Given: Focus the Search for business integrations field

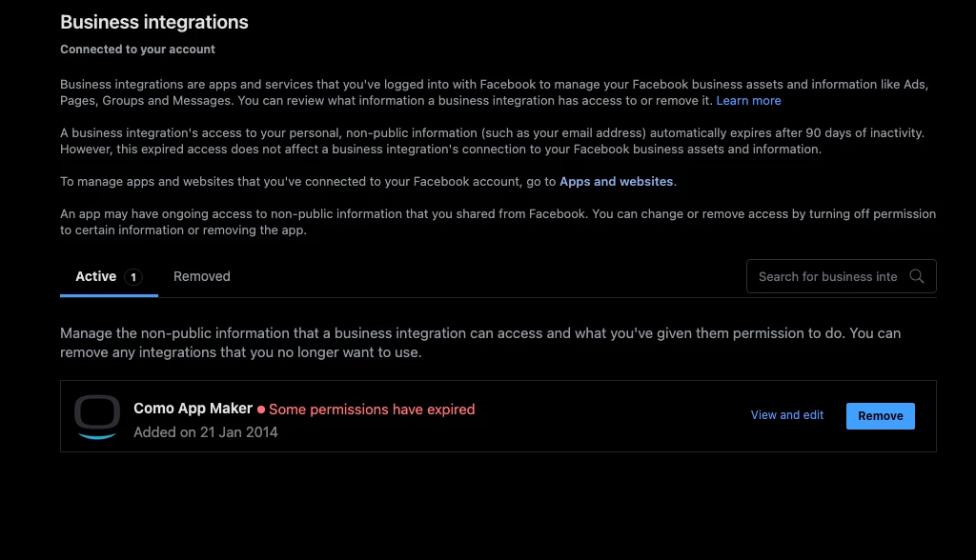Looking at the screenshot, I should 827,276.
